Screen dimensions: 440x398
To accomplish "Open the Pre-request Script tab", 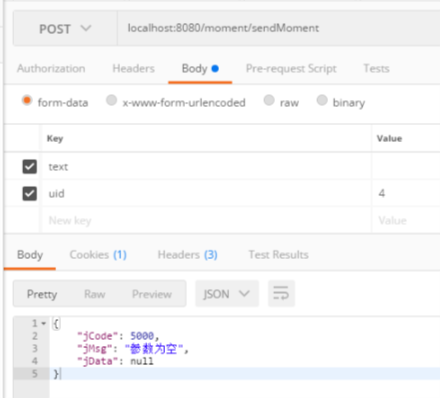I will [x=291, y=68].
